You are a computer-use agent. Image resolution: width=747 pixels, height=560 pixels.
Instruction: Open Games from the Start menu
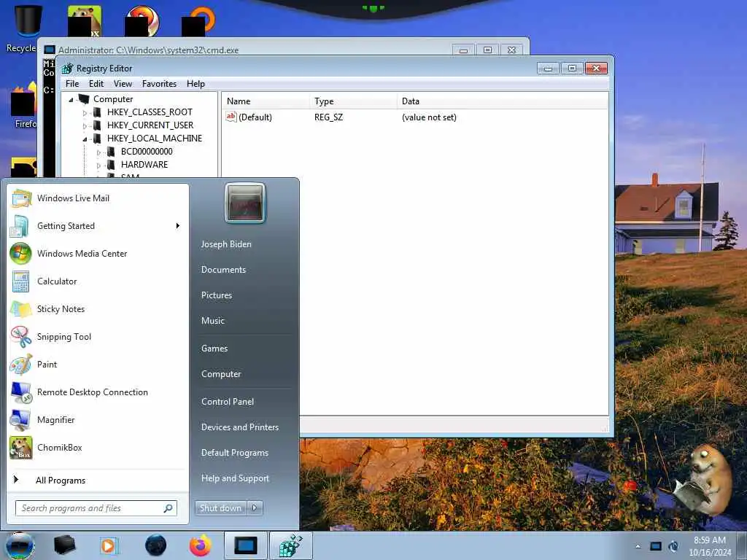pos(214,348)
